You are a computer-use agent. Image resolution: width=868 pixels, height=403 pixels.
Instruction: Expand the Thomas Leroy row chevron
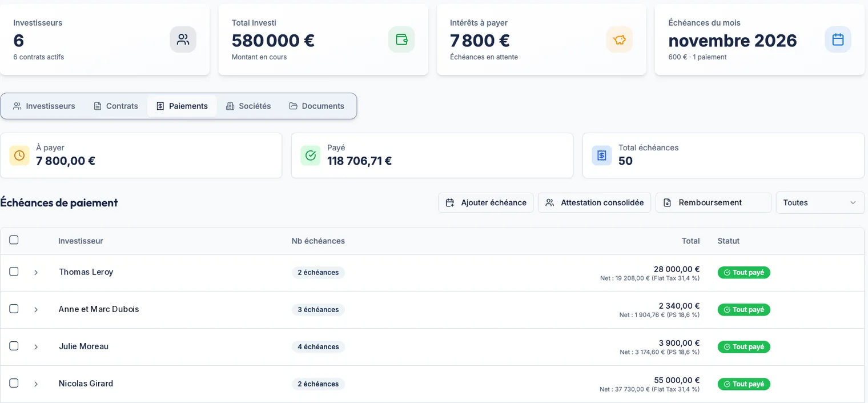36,273
